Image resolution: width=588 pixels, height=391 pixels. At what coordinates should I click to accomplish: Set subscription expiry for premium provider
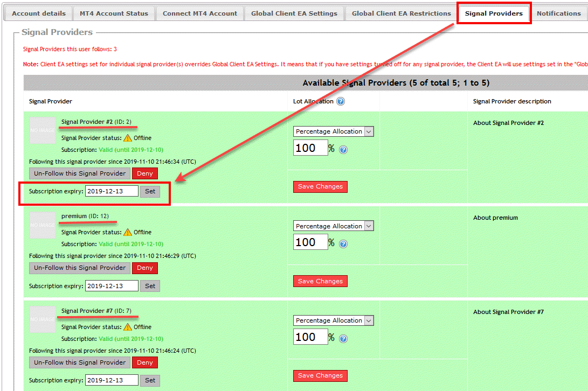(150, 285)
